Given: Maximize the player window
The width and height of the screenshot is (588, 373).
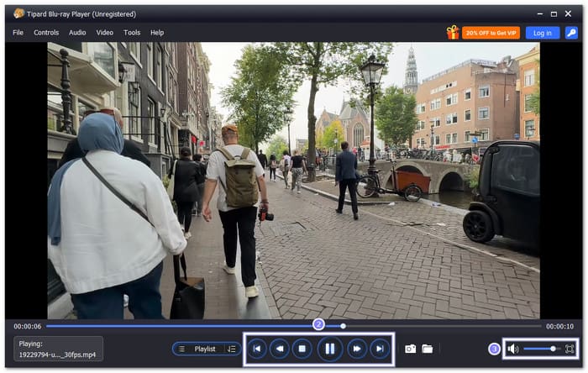Looking at the screenshot, I should point(554,14).
